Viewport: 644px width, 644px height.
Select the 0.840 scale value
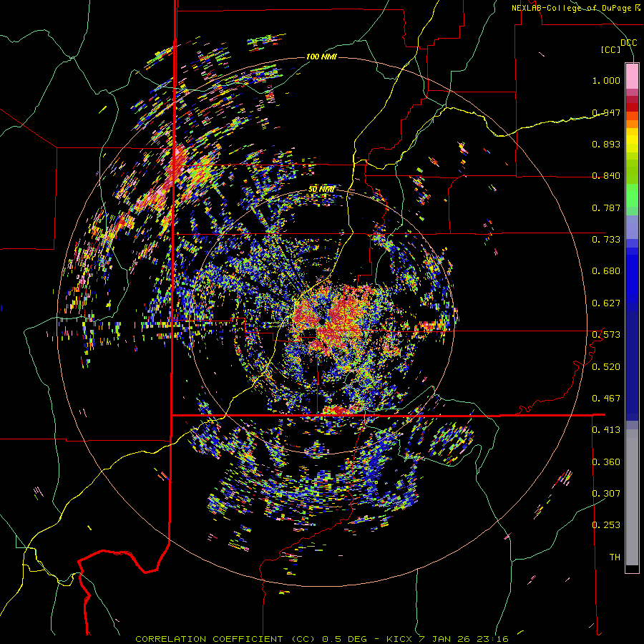click(606, 176)
